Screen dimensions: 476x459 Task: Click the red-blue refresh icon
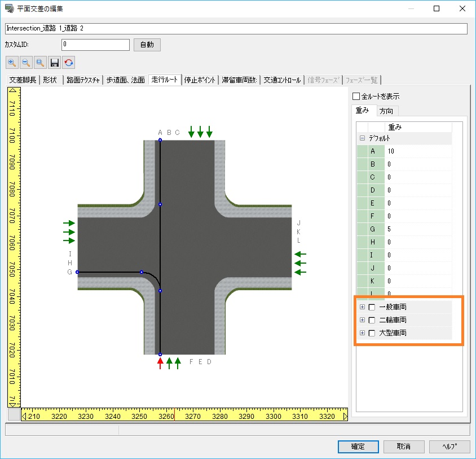tap(69, 63)
